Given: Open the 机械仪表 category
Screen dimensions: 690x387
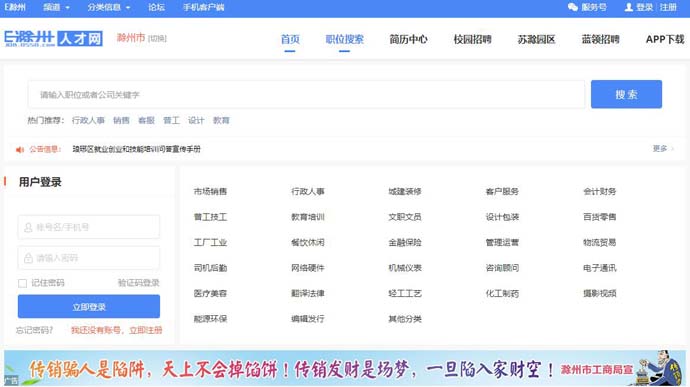Looking at the screenshot, I should click(405, 268).
